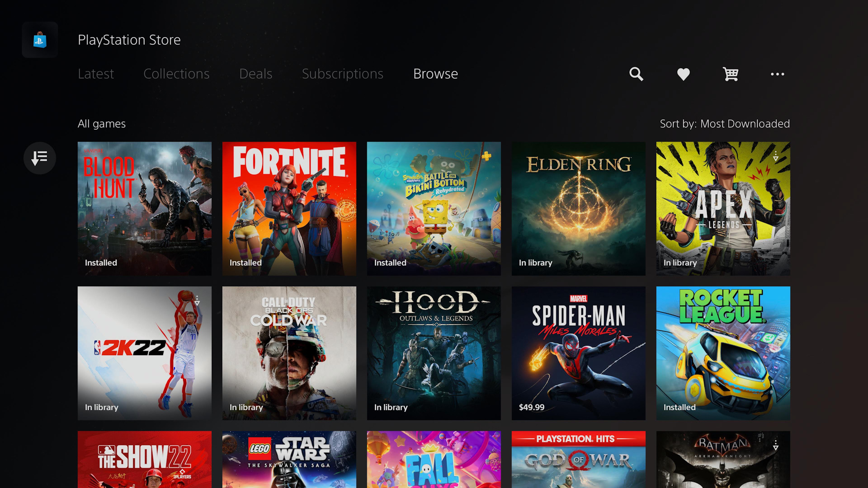Viewport: 868px width, 488px height.
Task: Click the $49.99 price on Spider-Man
Action: (532, 407)
